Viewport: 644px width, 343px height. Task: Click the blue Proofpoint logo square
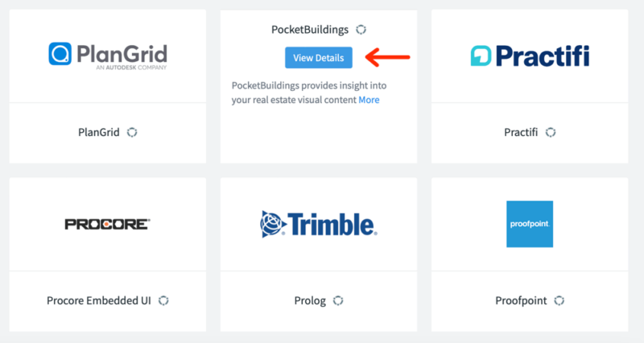click(x=530, y=224)
